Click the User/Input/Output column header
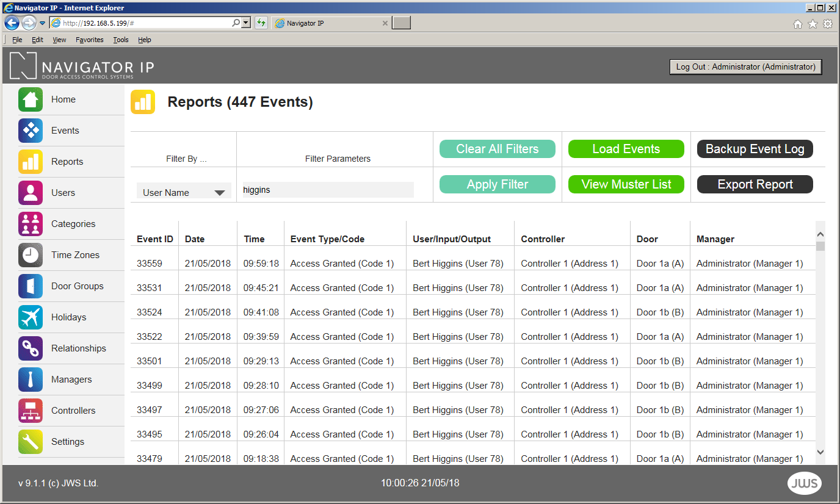This screenshot has height=504, width=840. (x=452, y=239)
